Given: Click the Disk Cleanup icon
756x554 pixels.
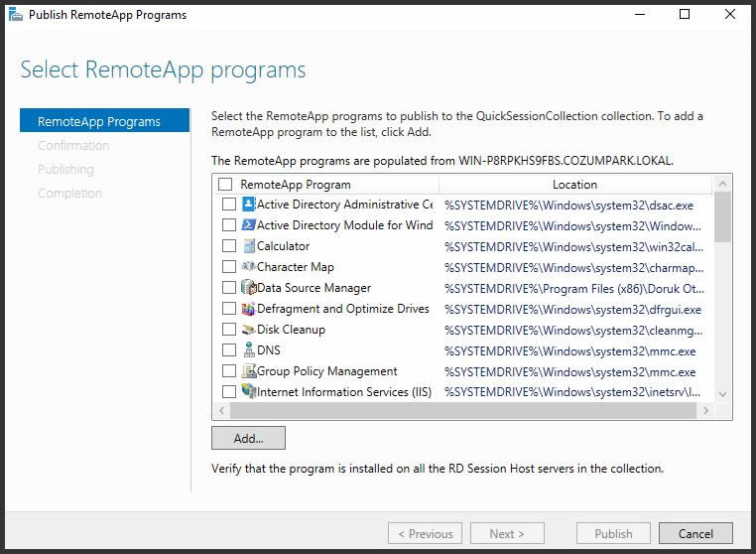Looking at the screenshot, I should point(248,330).
